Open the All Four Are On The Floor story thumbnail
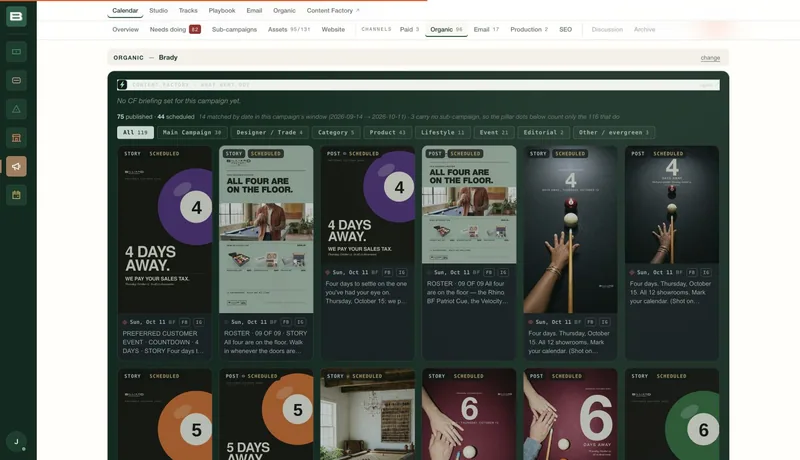This screenshot has width=800, height=460. click(266, 229)
